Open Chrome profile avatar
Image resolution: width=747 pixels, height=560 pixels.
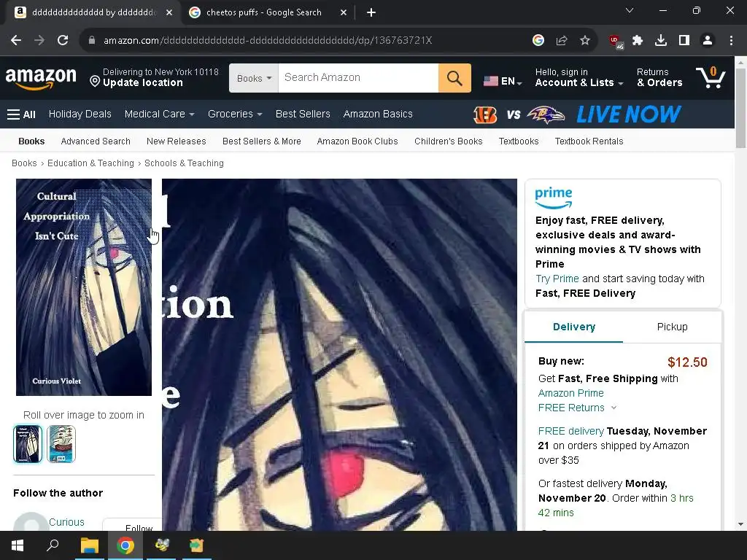[x=708, y=41]
